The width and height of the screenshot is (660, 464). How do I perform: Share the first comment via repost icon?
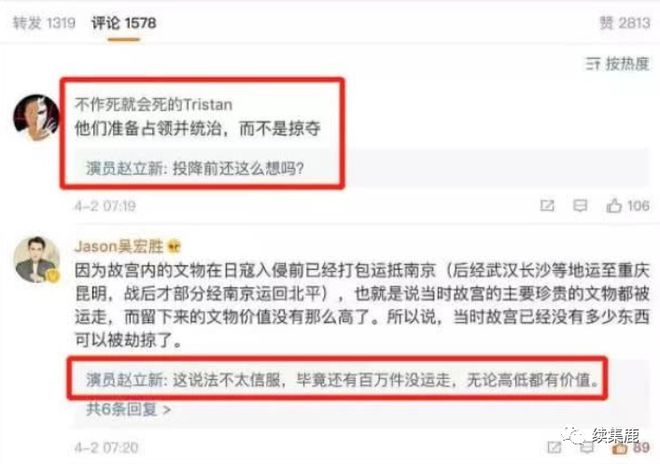(547, 205)
